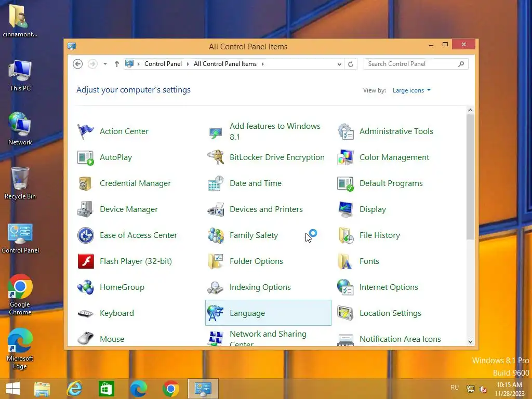Viewport: 532px width, 399px height.
Task: Select the cinnamont user folder on desktop
Action: tap(20, 21)
